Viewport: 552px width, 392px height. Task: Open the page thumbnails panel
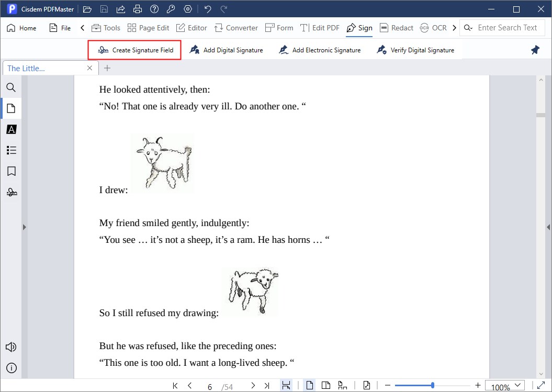coord(12,108)
